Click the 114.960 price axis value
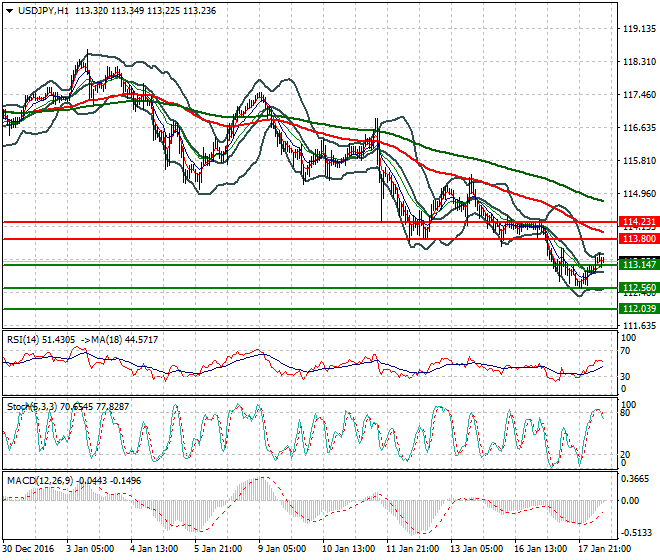The height and width of the screenshot is (560, 660). 639,194
